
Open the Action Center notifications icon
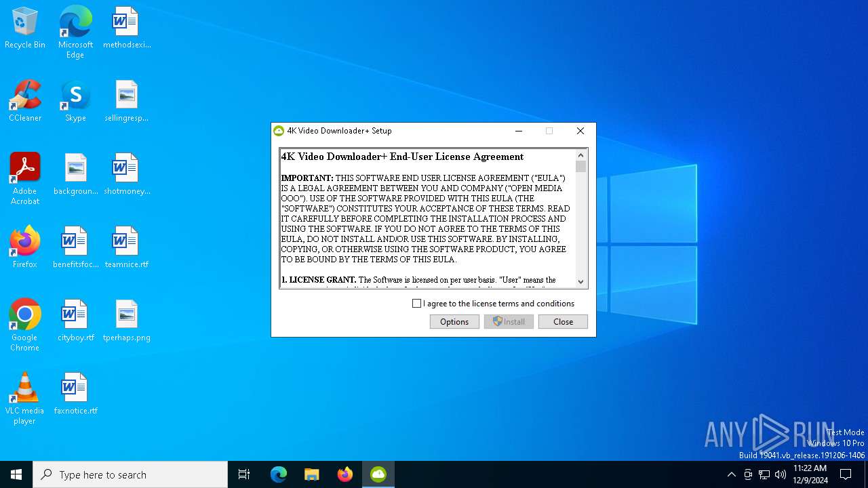(846, 474)
